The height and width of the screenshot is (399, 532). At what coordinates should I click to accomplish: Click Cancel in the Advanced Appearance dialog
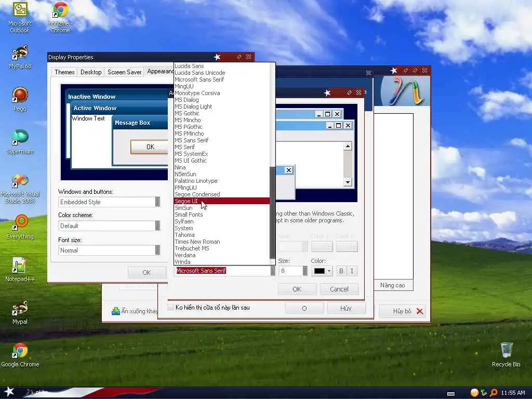339,289
